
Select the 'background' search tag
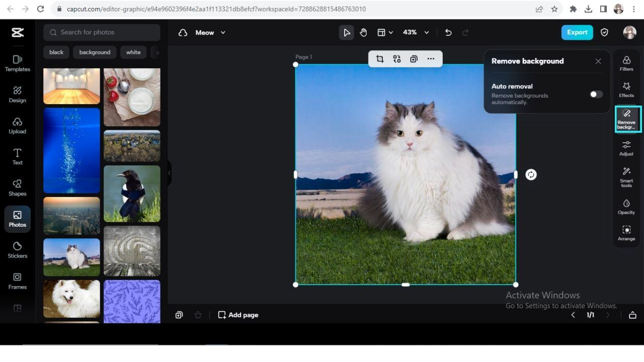coord(95,52)
